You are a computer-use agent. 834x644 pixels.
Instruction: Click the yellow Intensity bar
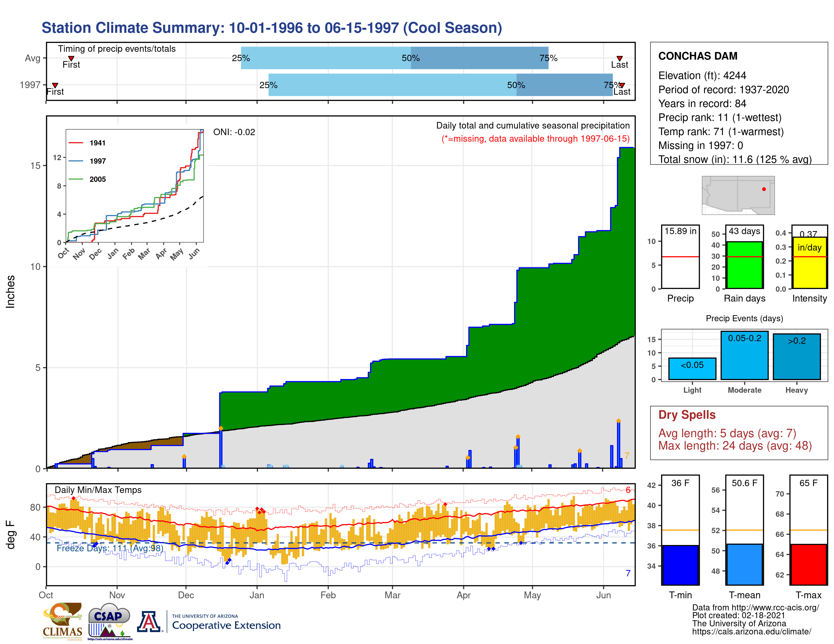coord(809,263)
